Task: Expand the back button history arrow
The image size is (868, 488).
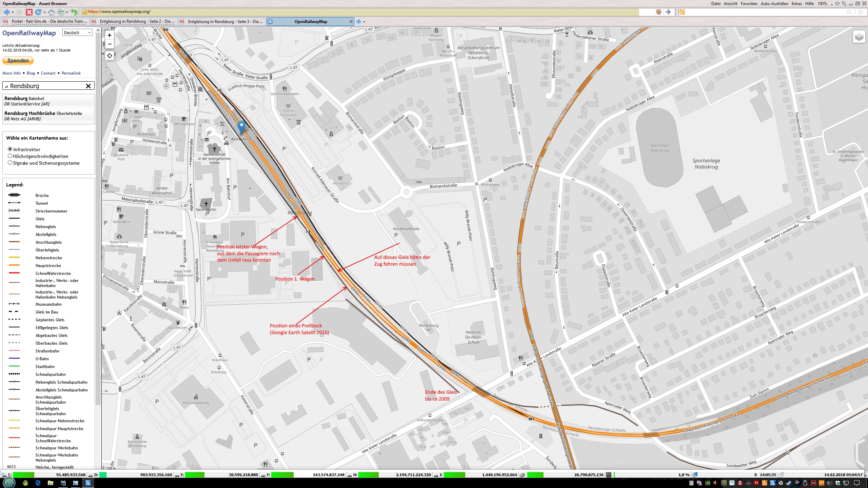Action: point(13,13)
